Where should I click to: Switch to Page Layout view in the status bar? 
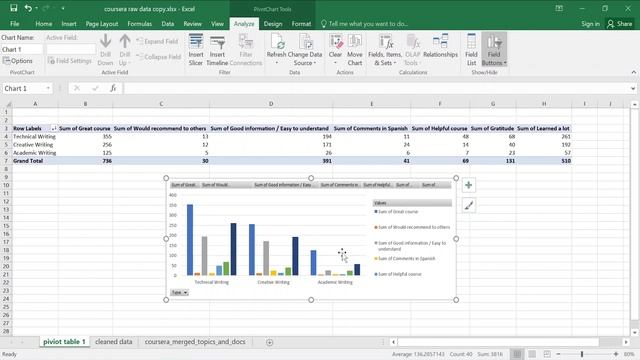coord(532,354)
